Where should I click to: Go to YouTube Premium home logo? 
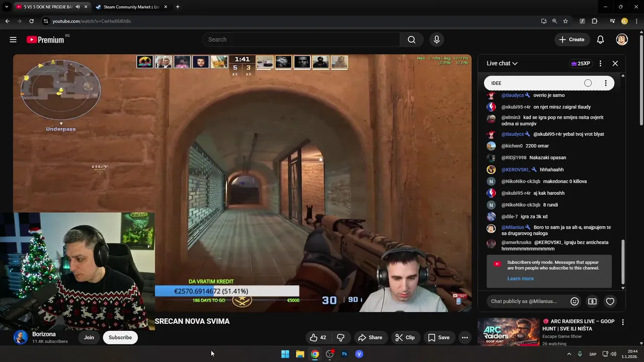tap(45, 40)
